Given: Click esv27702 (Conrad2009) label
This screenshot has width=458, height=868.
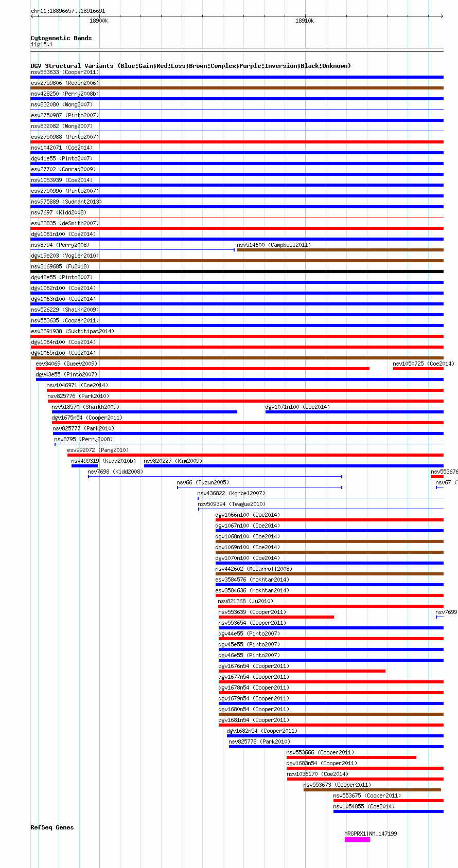Looking at the screenshot, I should [x=63, y=169].
